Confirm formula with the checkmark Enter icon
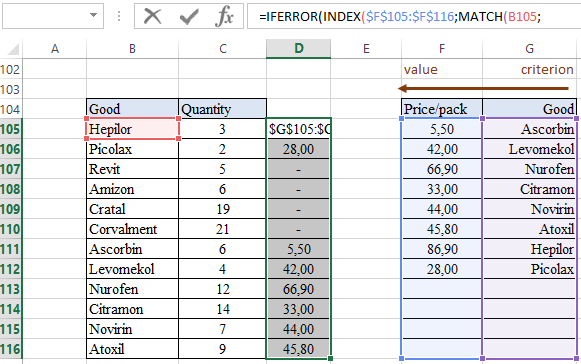 [x=189, y=17]
